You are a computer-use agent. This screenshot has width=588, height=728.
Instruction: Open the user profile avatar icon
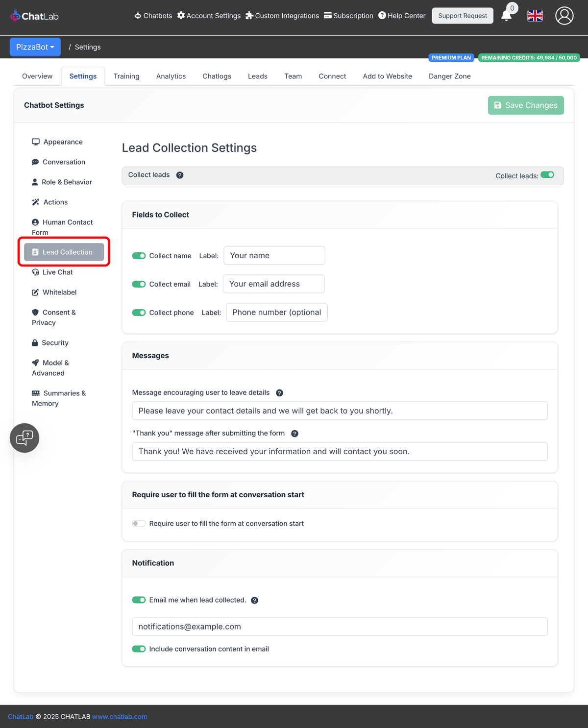point(564,15)
